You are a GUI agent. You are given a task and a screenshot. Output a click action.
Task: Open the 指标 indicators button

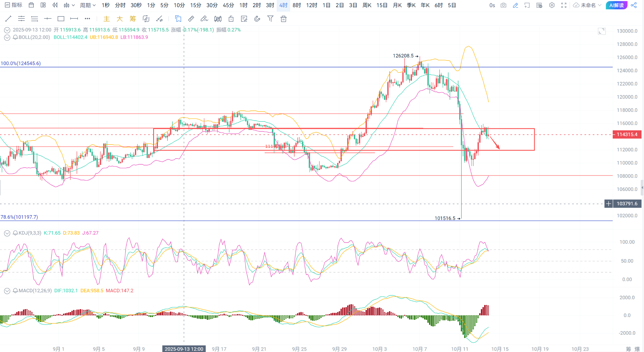click(x=14, y=5)
